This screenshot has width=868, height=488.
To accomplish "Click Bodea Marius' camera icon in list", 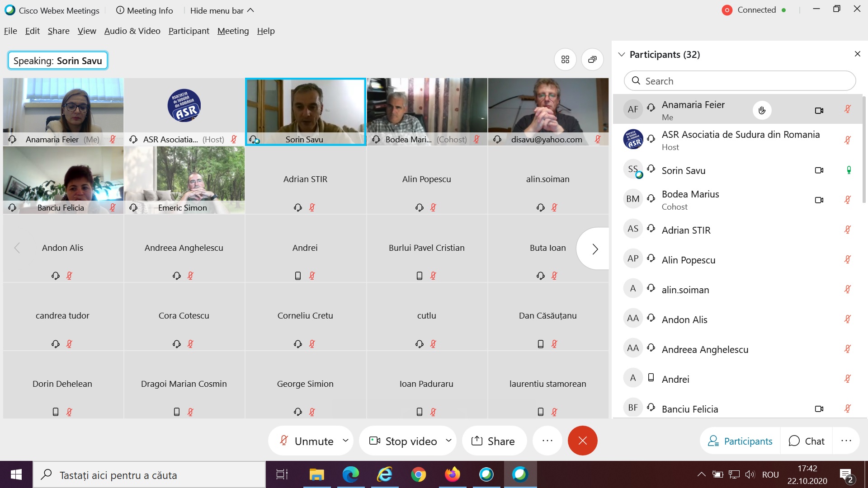I will [x=819, y=200].
